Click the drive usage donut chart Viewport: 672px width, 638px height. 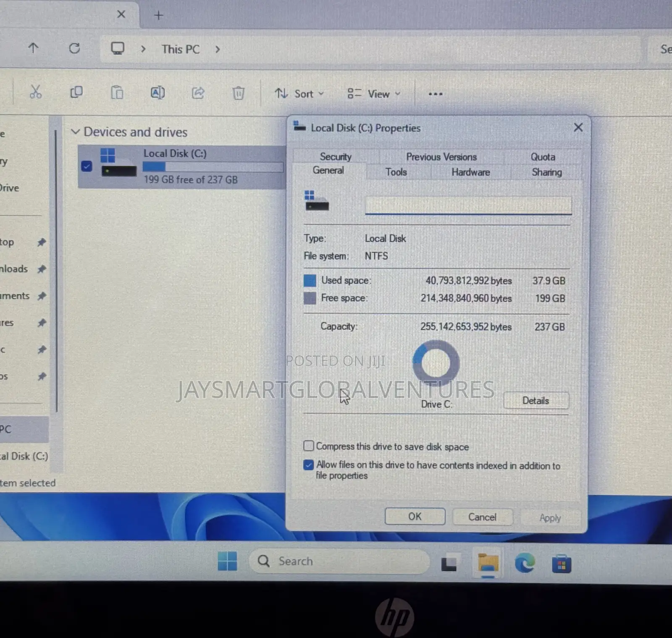pyautogui.click(x=436, y=364)
